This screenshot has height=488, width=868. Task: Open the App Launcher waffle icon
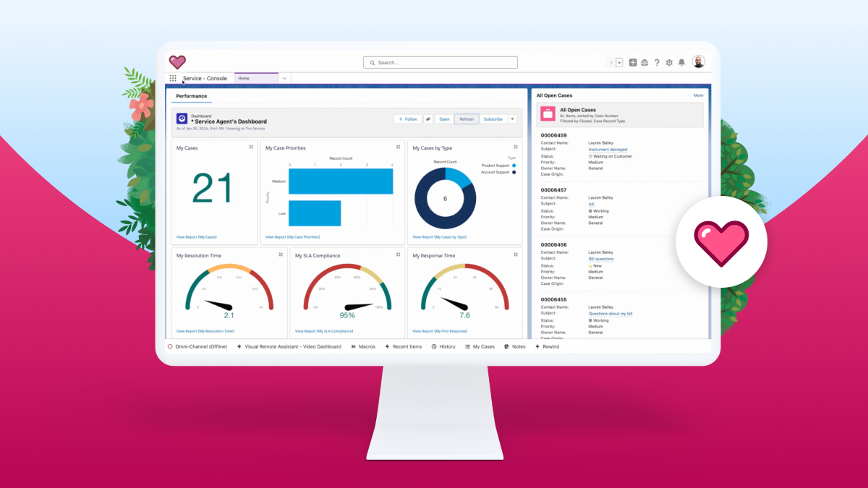pos(172,77)
